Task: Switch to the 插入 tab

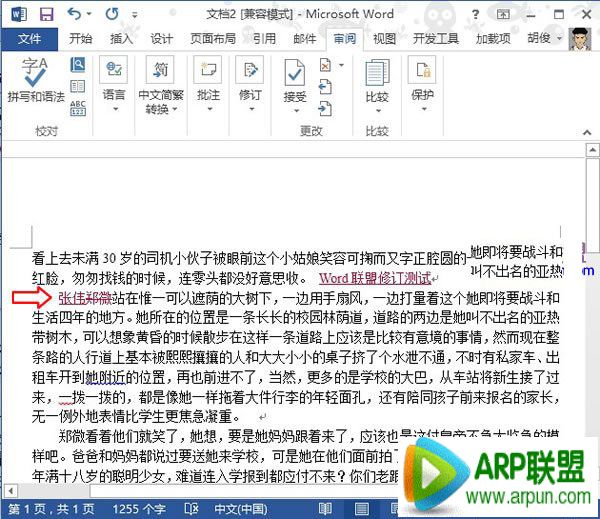Action: (x=121, y=39)
